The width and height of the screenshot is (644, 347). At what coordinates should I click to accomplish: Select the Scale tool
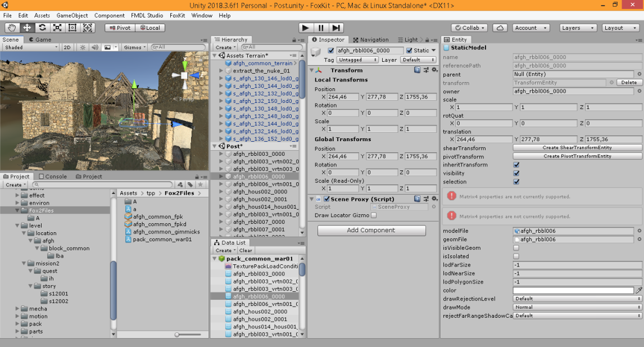click(57, 28)
